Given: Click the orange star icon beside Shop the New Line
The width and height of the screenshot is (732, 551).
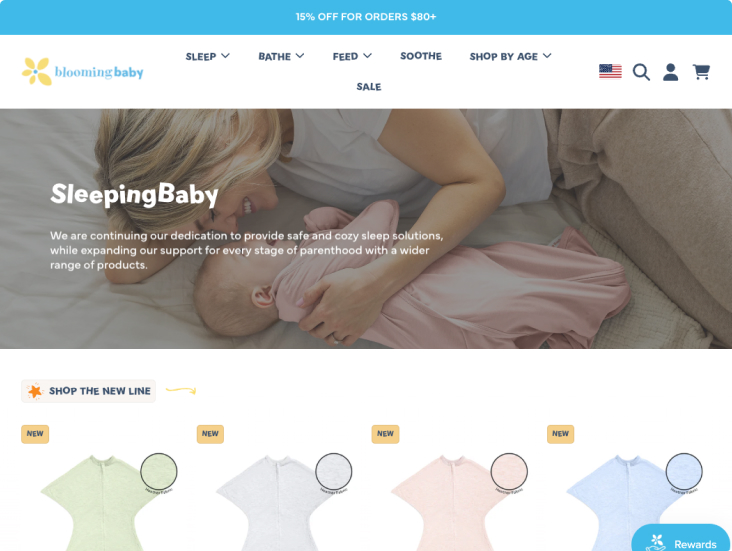Looking at the screenshot, I should (35, 391).
